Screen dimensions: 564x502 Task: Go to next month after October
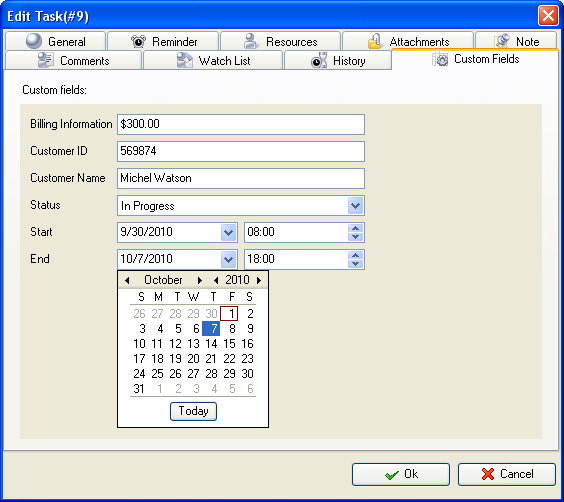pos(200,280)
